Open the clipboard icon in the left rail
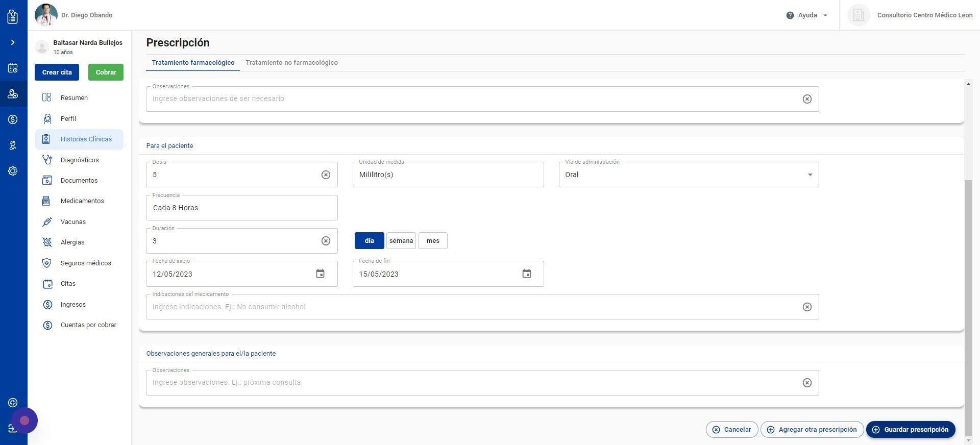980x445 pixels. point(13,16)
